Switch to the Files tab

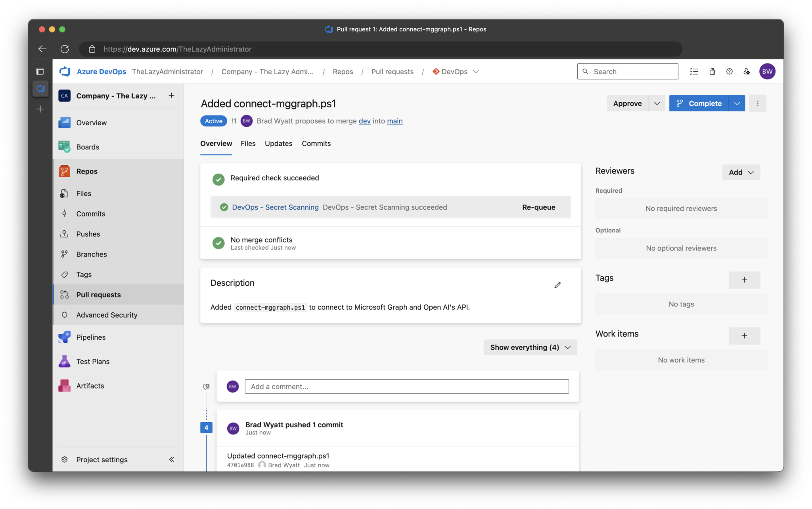248,144
